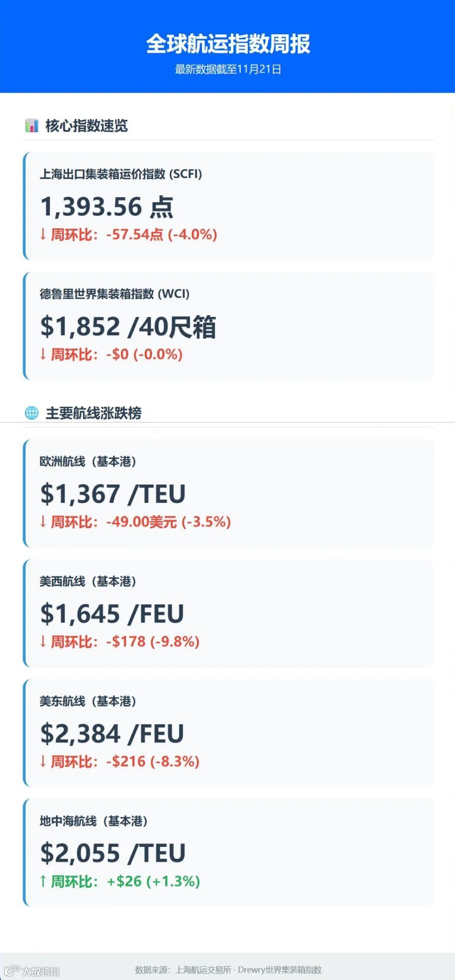
Task: Select the 美东航线（基本港）card title
Action: 88,701
